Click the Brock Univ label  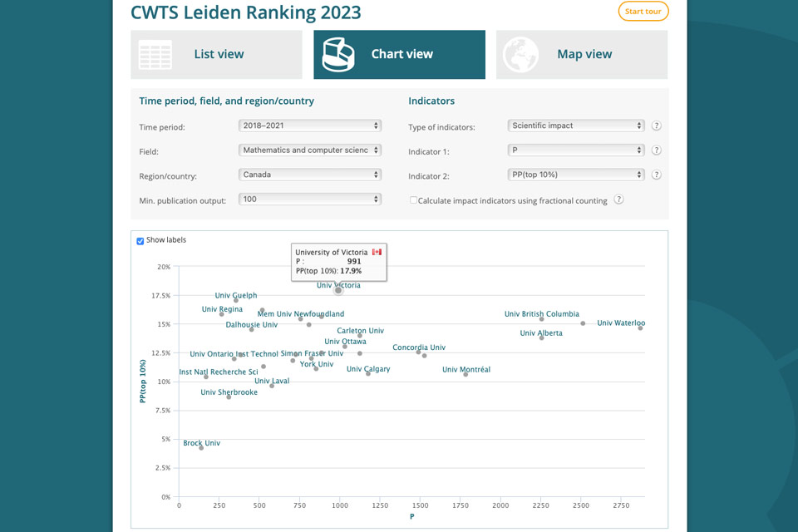201,443
